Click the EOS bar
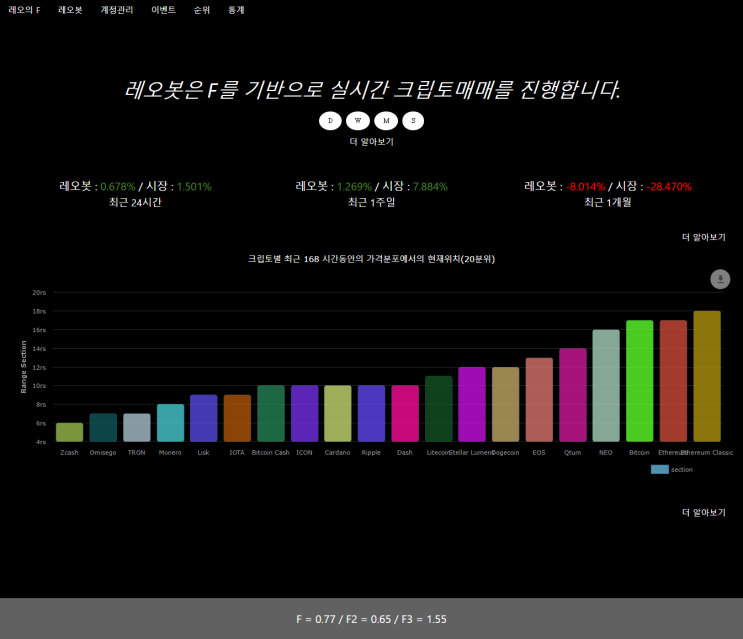 coord(539,399)
